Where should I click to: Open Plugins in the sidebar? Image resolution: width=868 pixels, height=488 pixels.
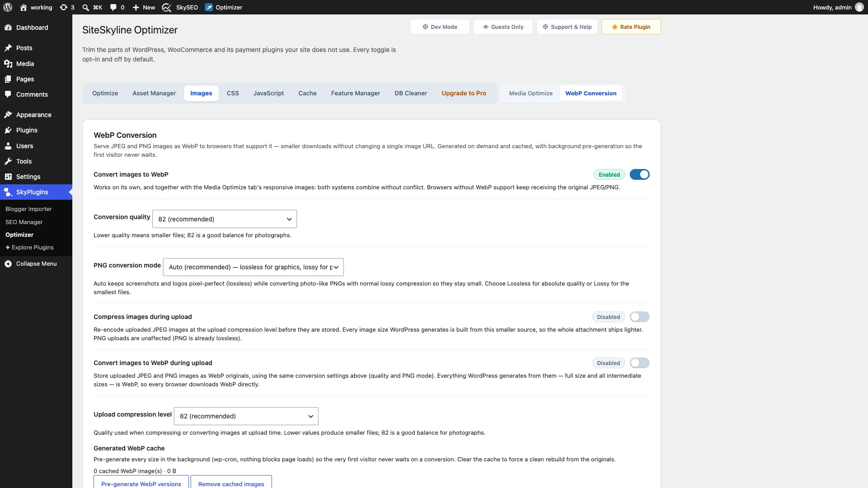36,130
